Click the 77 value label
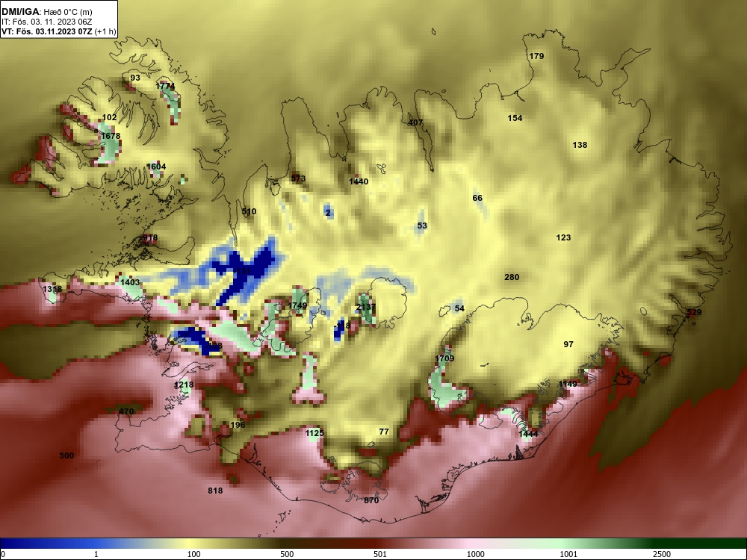The height and width of the screenshot is (560, 747). coord(384,432)
